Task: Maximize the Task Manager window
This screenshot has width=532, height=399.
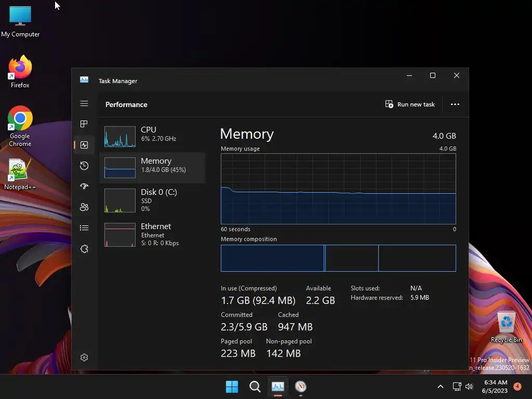Action: (x=433, y=75)
